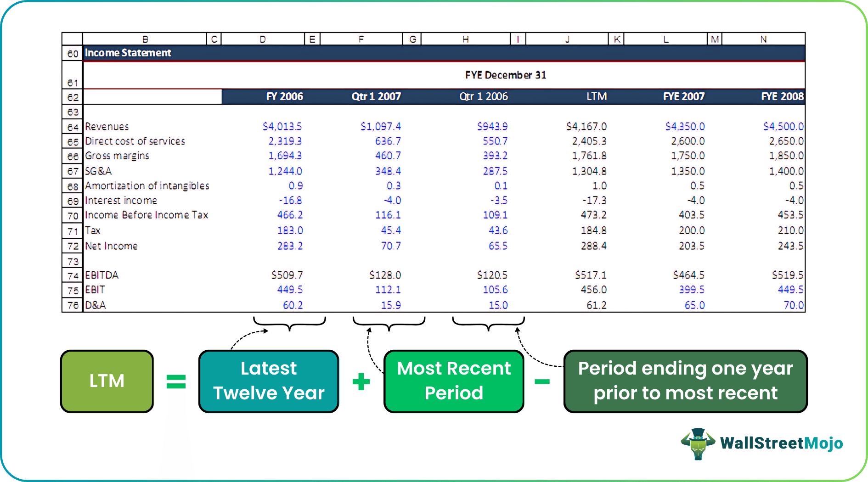This screenshot has height=482, width=868.
Task: Select the LTM column heading
Action: tap(597, 96)
